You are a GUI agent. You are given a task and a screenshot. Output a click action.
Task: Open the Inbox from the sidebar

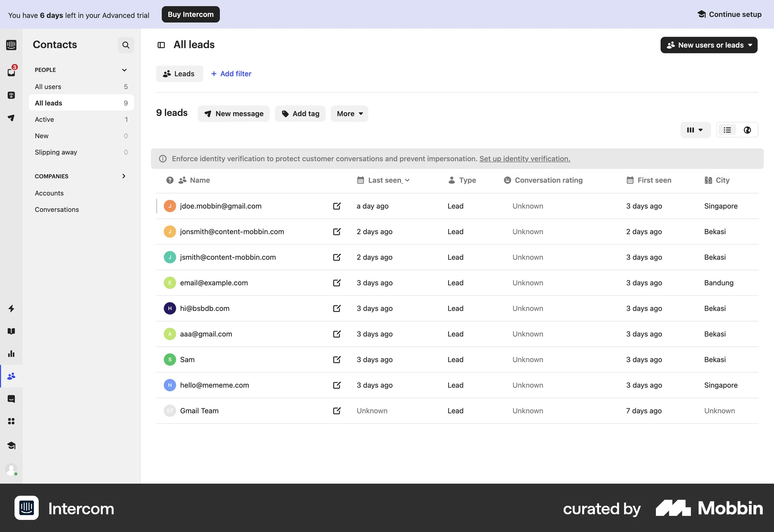click(11, 71)
